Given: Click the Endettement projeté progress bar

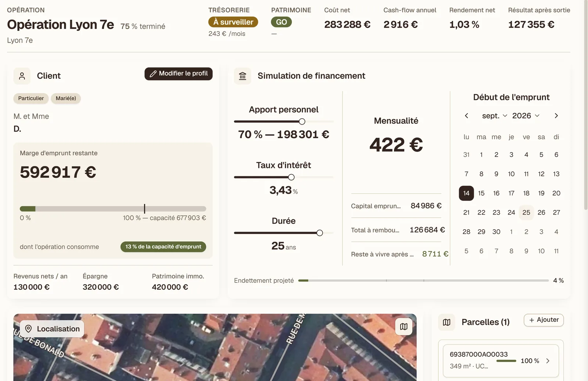Looking at the screenshot, I should tap(423, 280).
